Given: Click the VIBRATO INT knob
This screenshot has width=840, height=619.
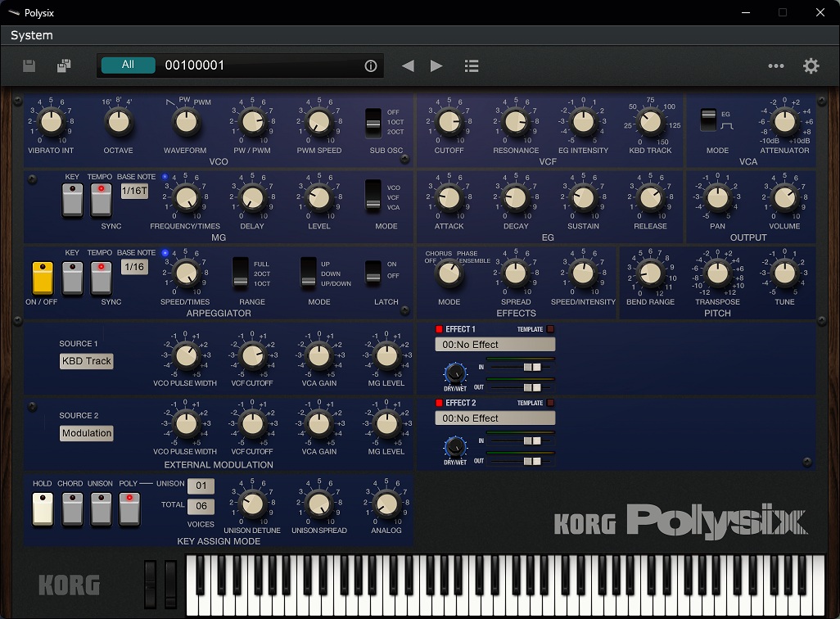Looking at the screenshot, I should click(x=52, y=122).
